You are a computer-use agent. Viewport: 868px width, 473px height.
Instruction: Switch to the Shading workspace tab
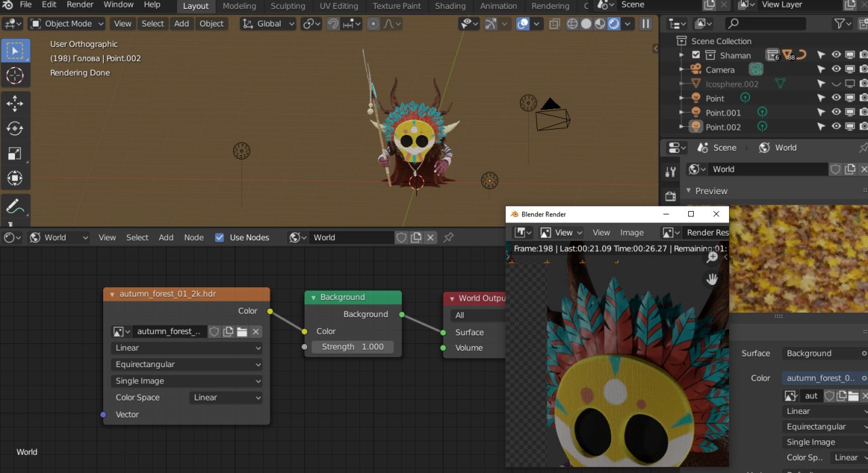click(450, 6)
